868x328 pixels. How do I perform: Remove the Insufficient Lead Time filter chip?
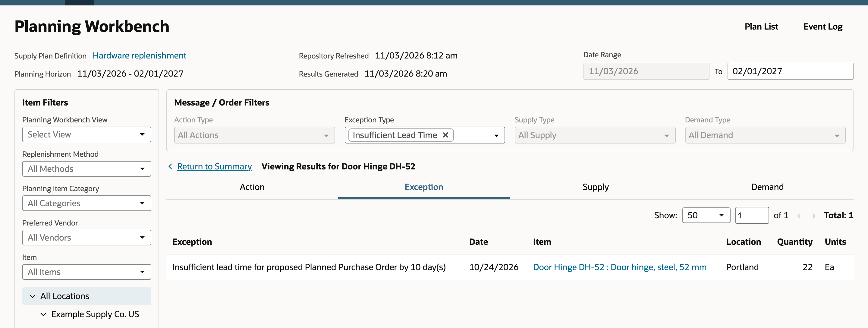pyautogui.click(x=445, y=135)
